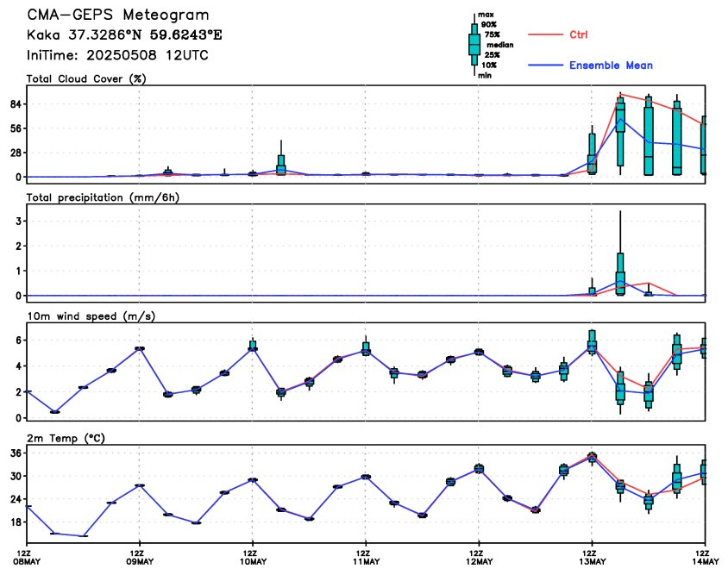The image size is (728, 575).
Task: Click the 'Ctrl' legend label
Action: (x=579, y=34)
